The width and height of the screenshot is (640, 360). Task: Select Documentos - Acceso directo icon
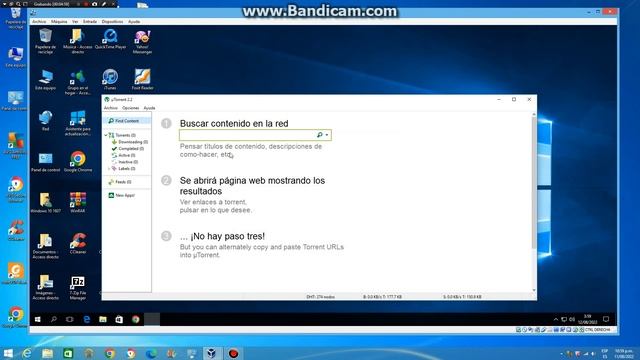coord(45,246)
